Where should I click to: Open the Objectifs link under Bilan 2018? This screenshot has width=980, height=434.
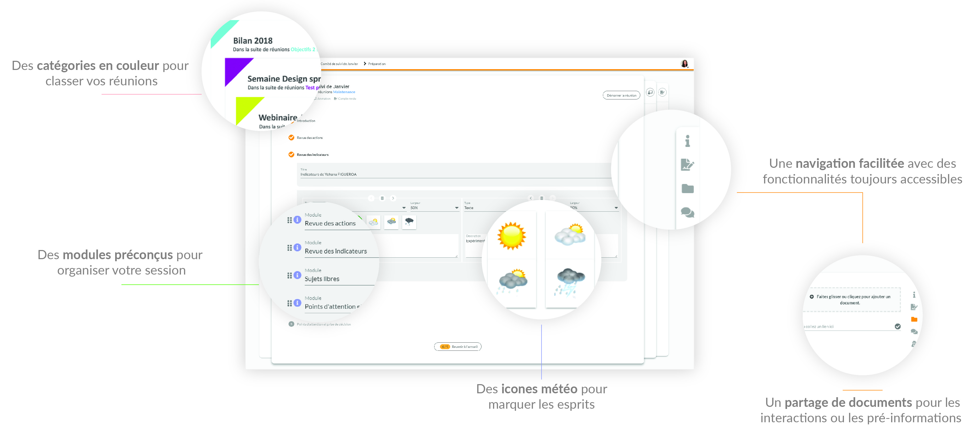[304, 49]
